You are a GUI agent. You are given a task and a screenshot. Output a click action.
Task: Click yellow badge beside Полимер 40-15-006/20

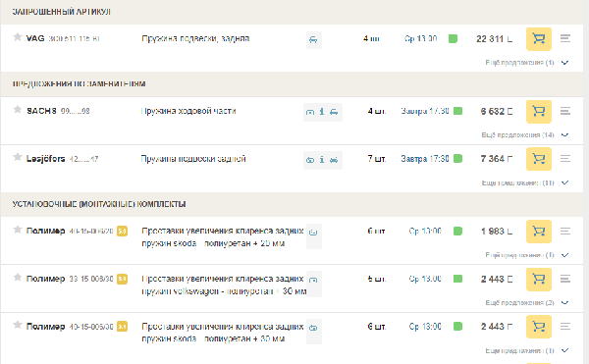[x=122, y=232]
